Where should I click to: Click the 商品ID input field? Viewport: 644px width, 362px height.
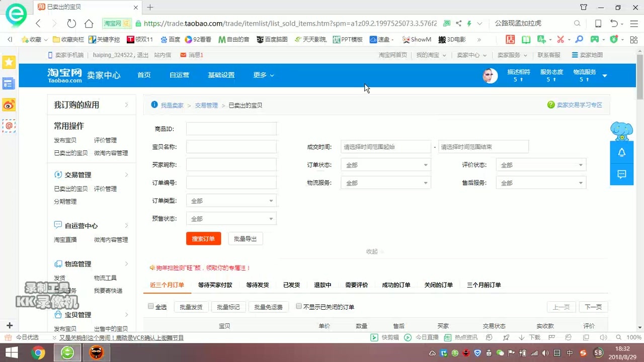[231, 129]
